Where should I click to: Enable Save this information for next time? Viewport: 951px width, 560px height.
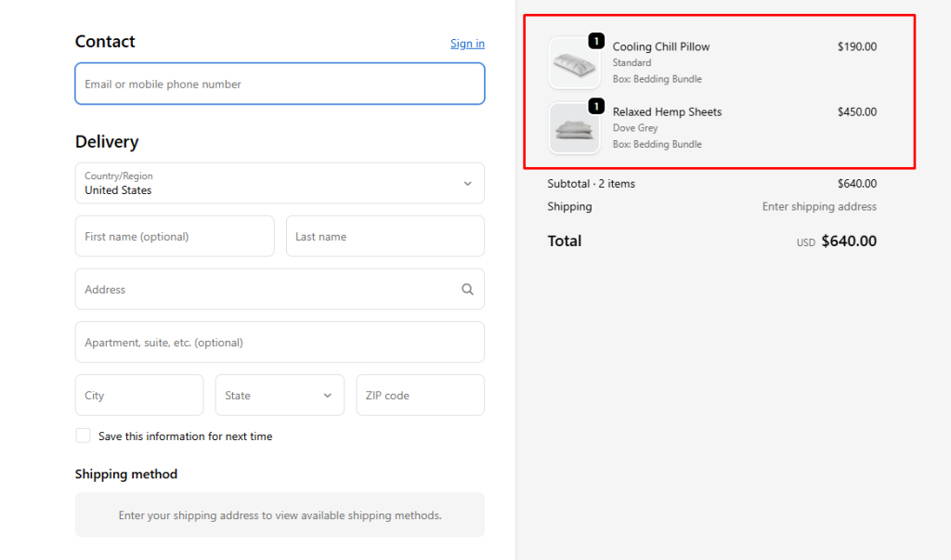[x=84, y=436]
